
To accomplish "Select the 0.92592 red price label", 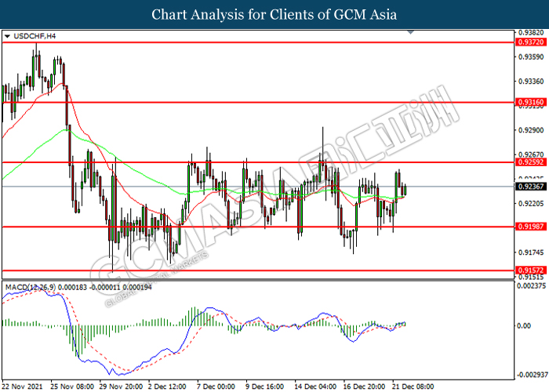I will 530,162.
